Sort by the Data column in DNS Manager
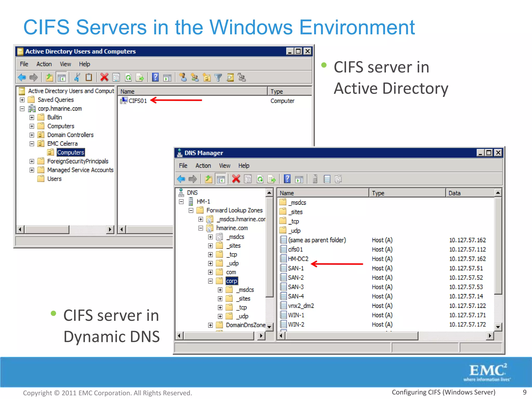This screenshot has width=532, height=399. [470, 193]
